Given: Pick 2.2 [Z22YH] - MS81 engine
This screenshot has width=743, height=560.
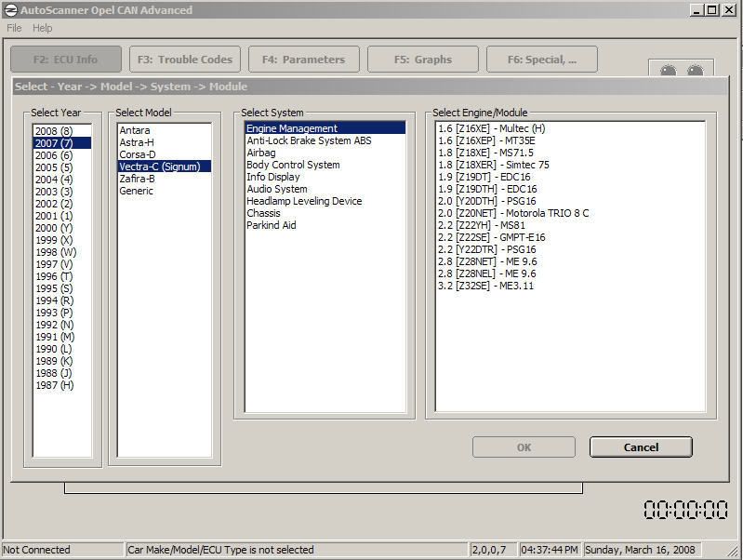Looking at the screenshot, I should pos(570,225).
